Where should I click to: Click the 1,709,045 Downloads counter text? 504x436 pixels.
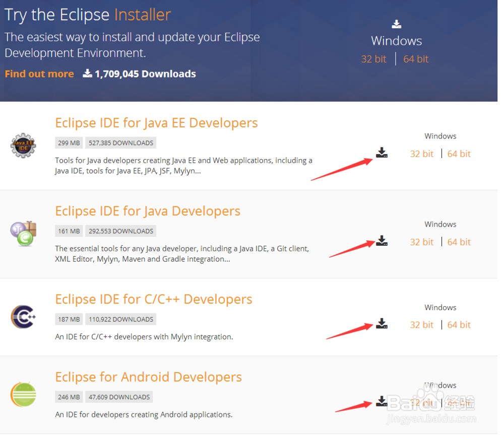coord(145,74)
